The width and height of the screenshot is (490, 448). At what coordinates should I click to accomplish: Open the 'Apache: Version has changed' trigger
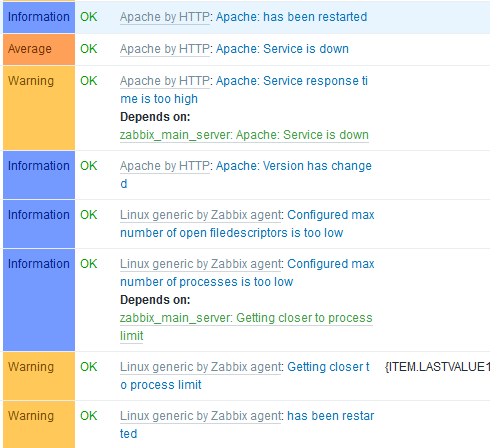coord(246,175)
